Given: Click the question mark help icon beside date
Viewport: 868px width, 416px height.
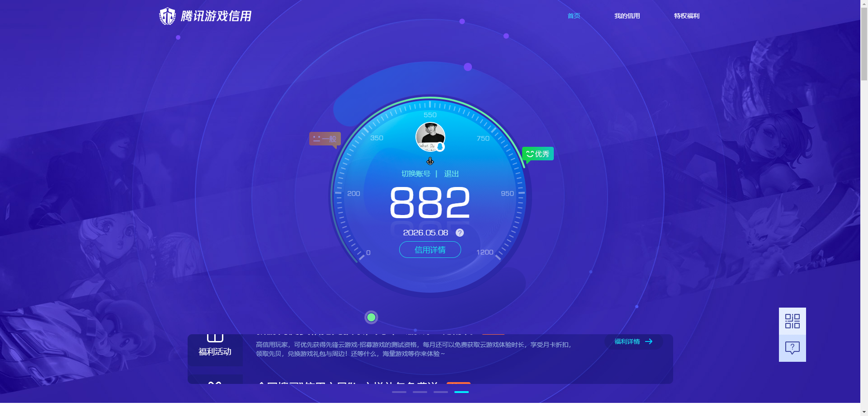Looking at the screenshot, I should pyautogui.click(x=460, y=233).
